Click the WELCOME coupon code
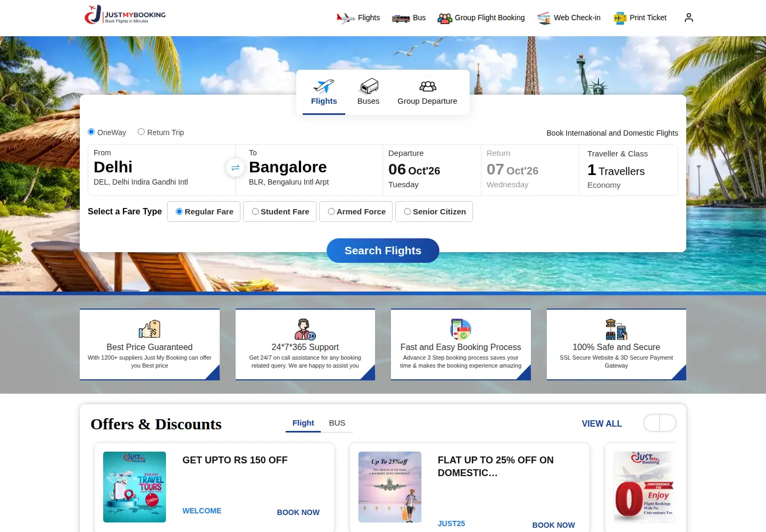Screen dimensions: 766x532 [202, 511]
